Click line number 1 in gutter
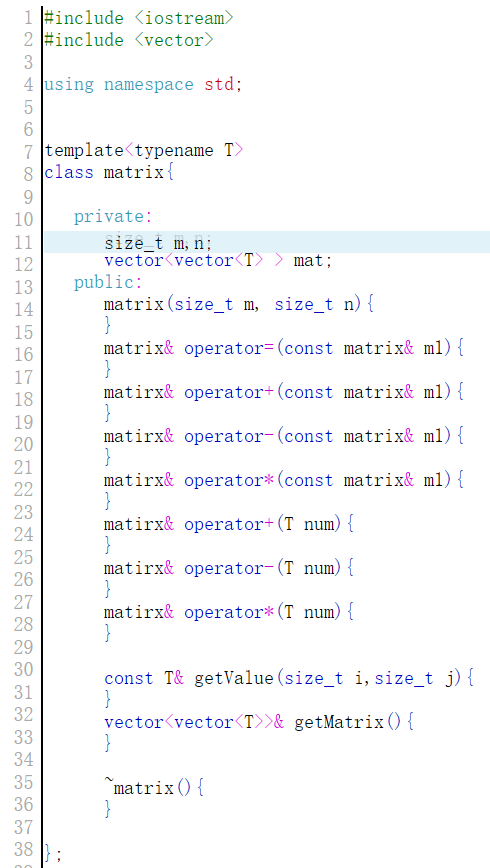Image resolution: width=490 pixels, height=868 pixels. [29, 18]
